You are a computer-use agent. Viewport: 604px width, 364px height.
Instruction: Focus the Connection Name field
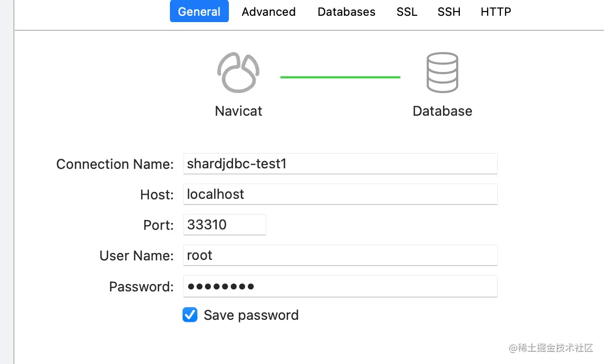click(x=340, y=164)
